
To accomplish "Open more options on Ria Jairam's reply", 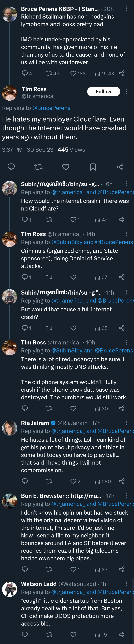I will 126,423.
